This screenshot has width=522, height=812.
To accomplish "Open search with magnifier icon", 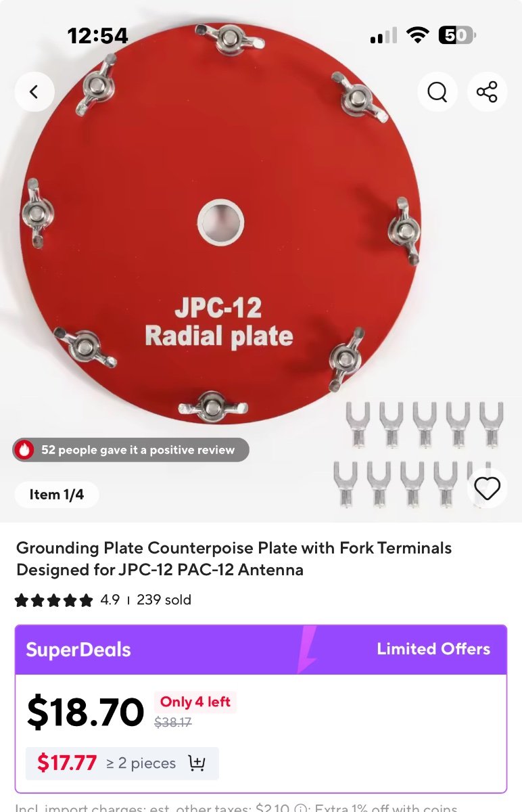I will coord(437,91).
